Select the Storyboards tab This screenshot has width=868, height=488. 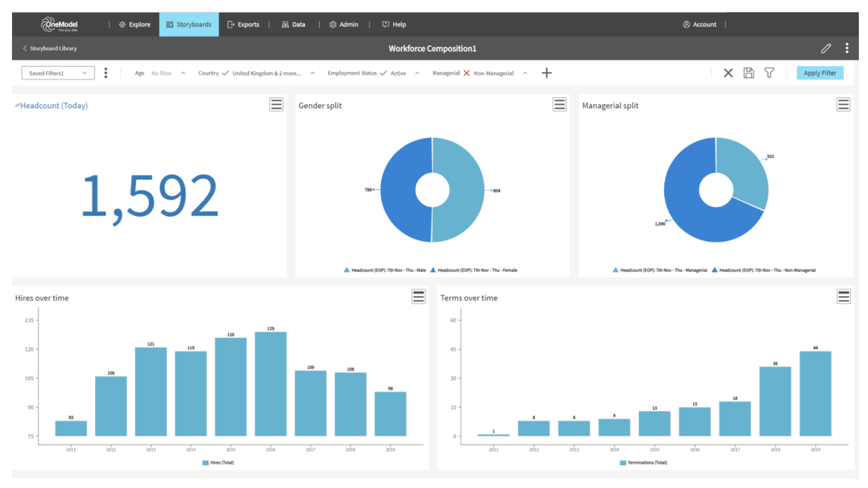pyautogui.click(x=189, y=25)
